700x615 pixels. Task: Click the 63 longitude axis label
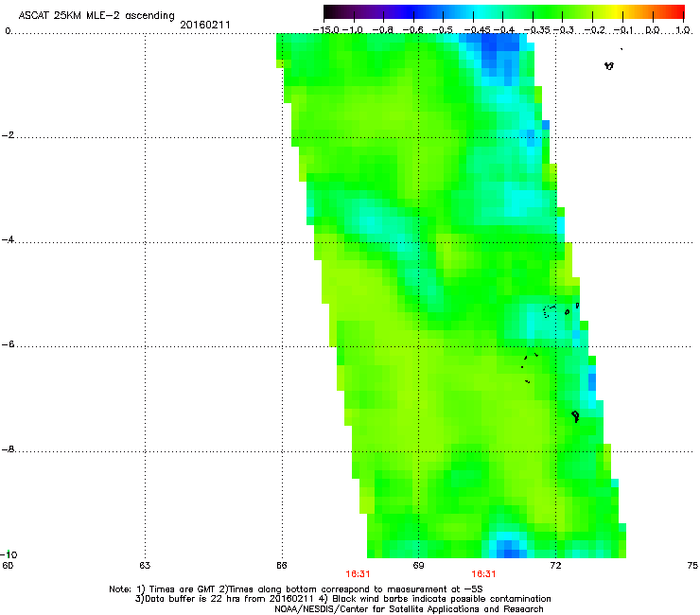point(145,566)
